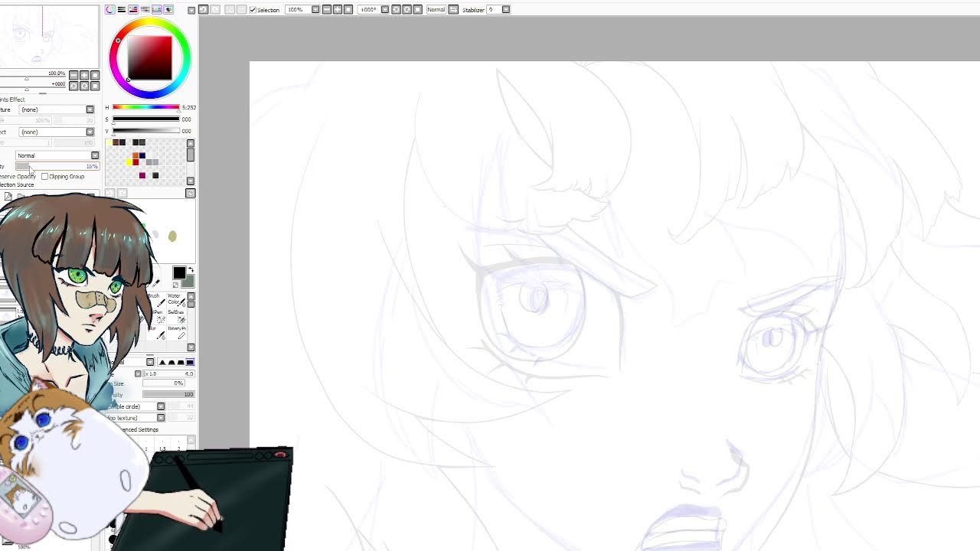Toggle the swatches panel icon
The width and height of the screenshot is (980, 551).
click(x=157, y=9)
